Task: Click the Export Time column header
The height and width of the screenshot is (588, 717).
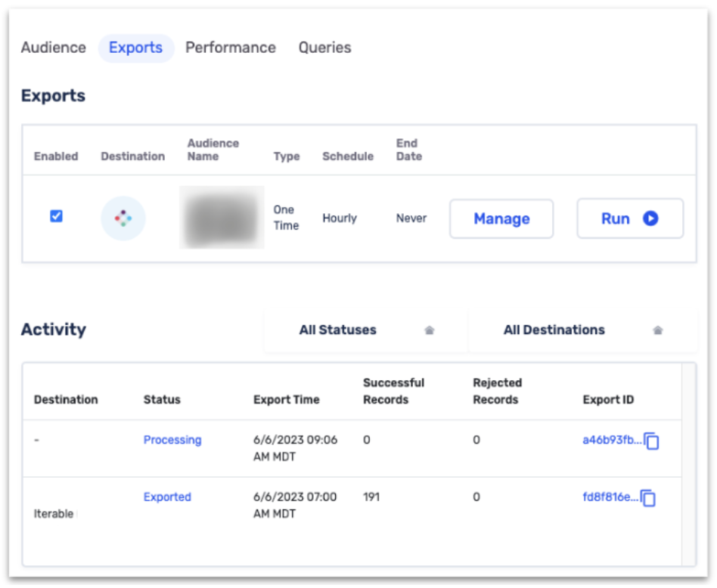Action: pyautogui.click(x=286, y=399)
